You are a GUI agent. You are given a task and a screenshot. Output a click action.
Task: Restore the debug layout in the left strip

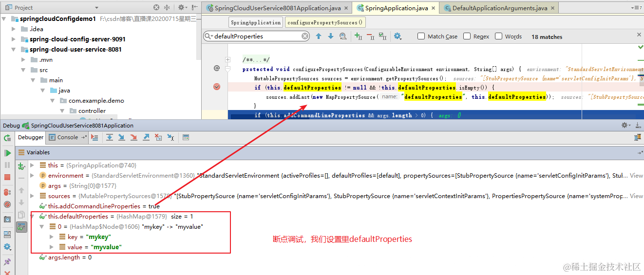[7, 235]
